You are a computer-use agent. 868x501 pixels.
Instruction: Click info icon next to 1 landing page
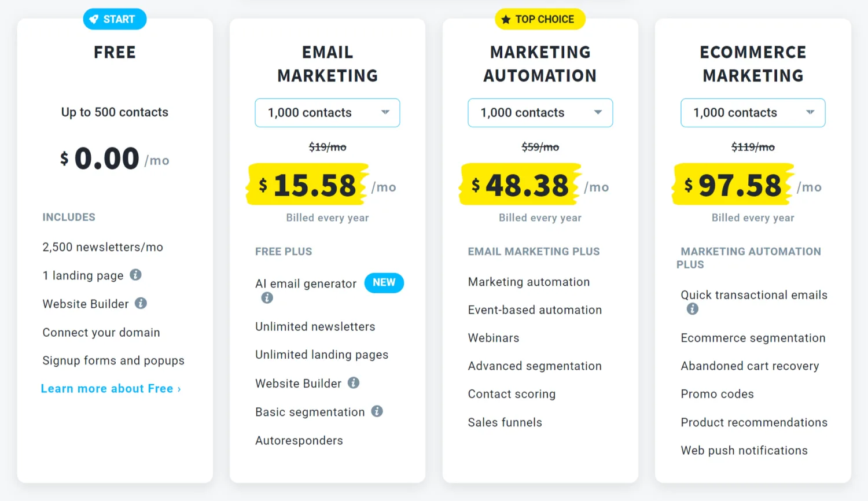tap(135, 275)
